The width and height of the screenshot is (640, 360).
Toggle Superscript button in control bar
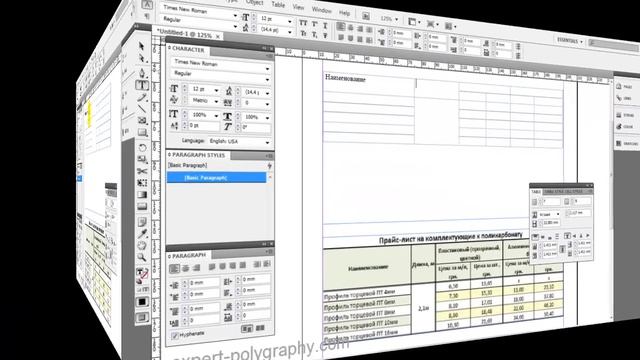coord(315,24)
